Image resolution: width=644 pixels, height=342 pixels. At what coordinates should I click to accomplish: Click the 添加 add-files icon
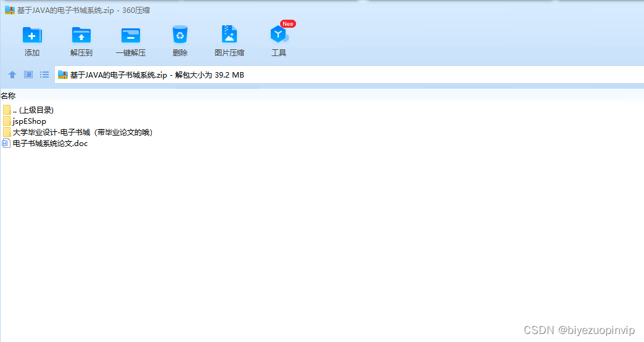(x=32, y=35)
